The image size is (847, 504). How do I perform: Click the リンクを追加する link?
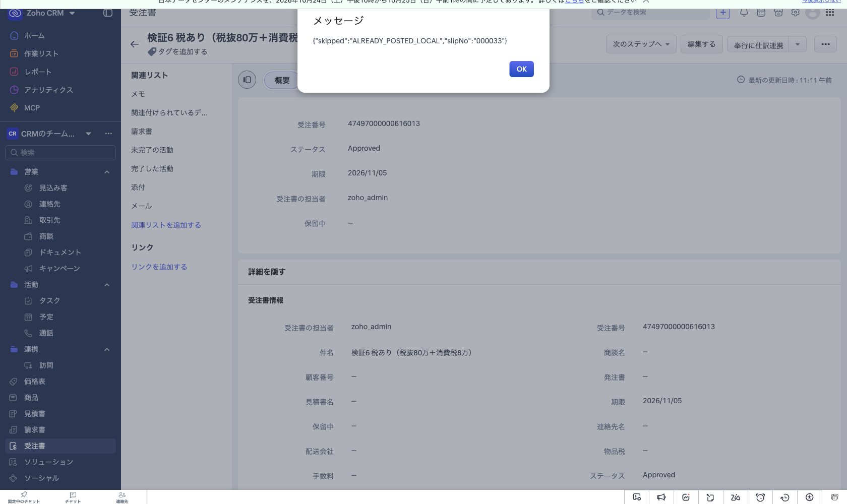(159, 267)
